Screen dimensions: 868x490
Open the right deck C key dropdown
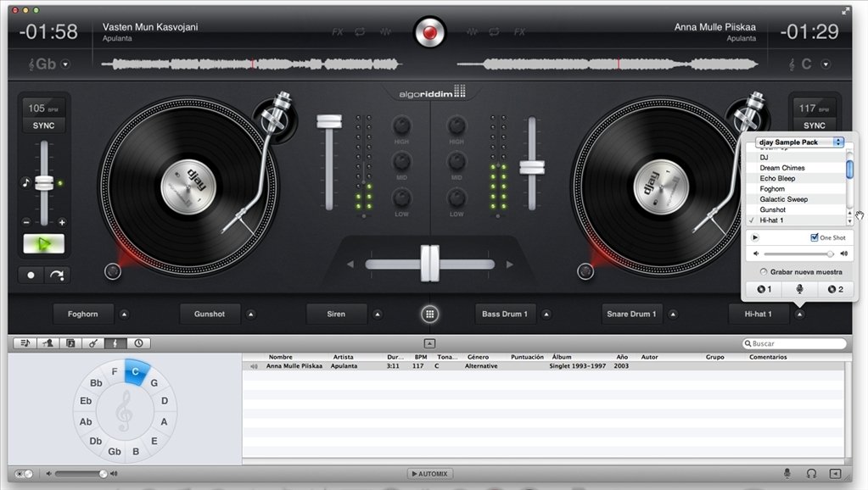826,64
